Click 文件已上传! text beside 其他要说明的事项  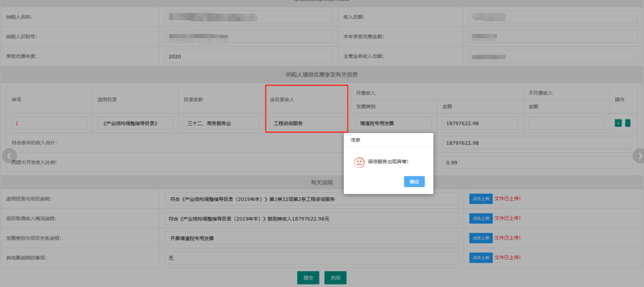coord(507,258)
